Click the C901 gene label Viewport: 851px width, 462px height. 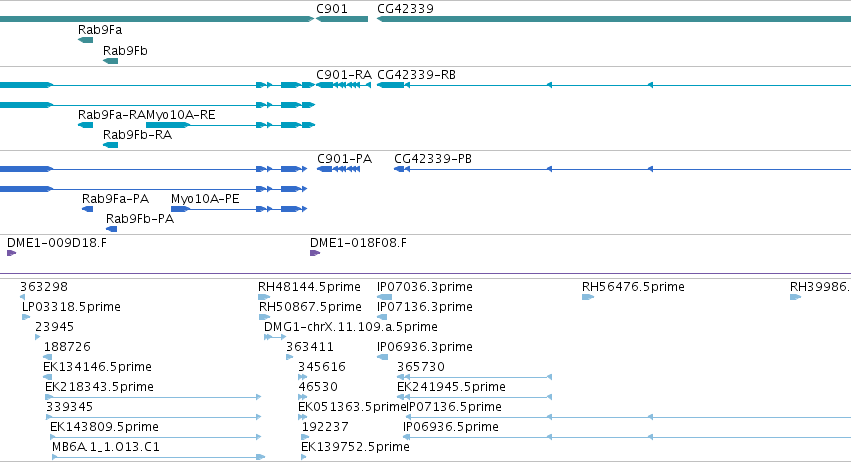pyautogui.click(x=332, y=9)
